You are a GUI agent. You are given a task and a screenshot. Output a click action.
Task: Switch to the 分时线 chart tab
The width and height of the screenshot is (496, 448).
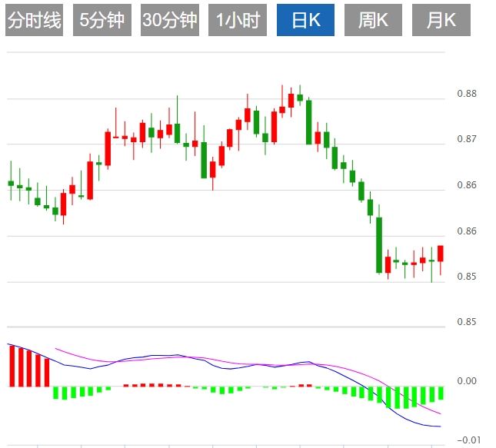(34, 20)
